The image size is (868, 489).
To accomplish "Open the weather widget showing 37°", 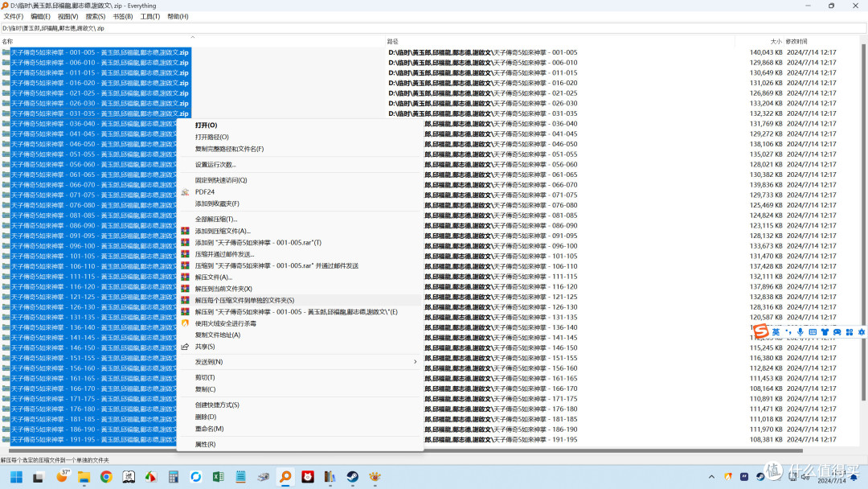I will [x=63, y=476].
